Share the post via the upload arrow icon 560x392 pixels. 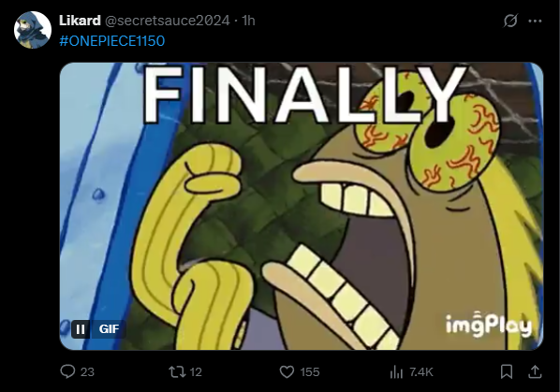point(535,371)
